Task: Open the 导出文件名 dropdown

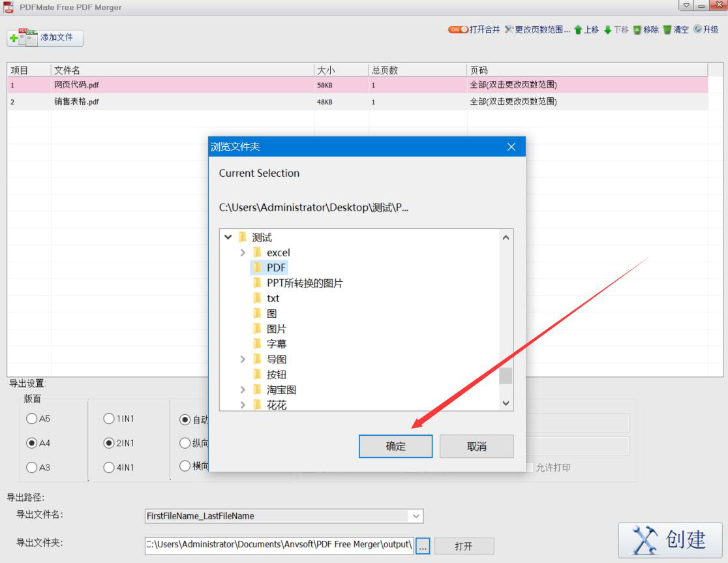Action: click(x=416, y=516)
